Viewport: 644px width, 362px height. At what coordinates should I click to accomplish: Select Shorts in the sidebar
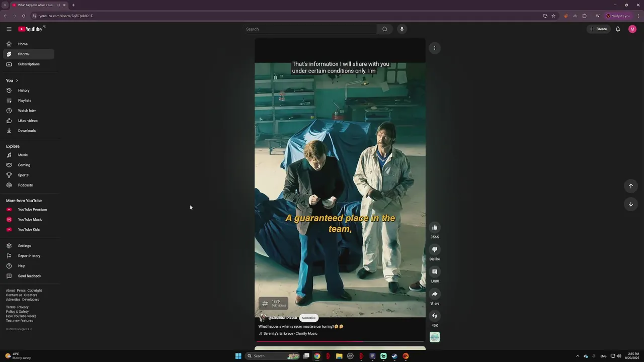[29, 54]
